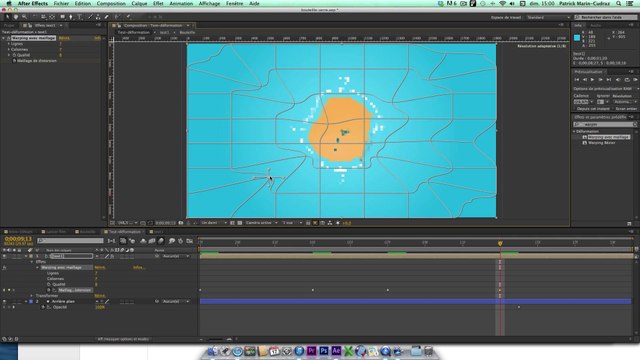The height and width of the screenshot is (360, 640).
Task: Start RAM preview playback
Action: click(635, 80)
